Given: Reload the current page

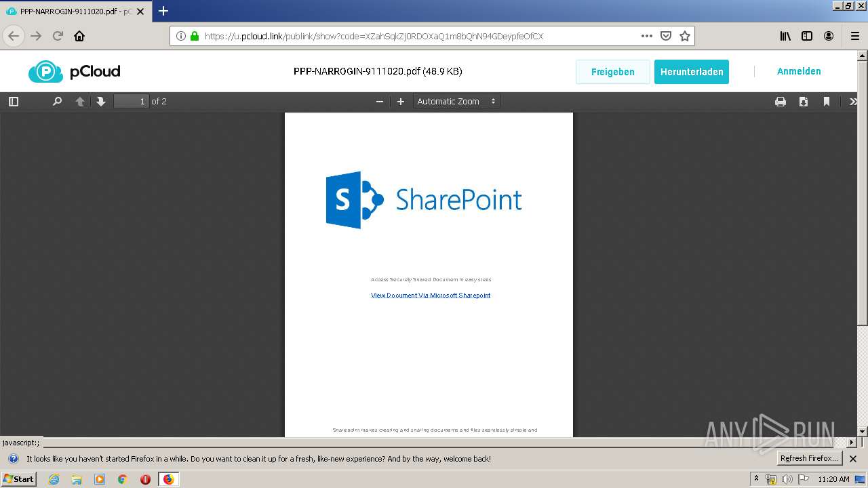Looking at the screenshot, I should (58, 36).
